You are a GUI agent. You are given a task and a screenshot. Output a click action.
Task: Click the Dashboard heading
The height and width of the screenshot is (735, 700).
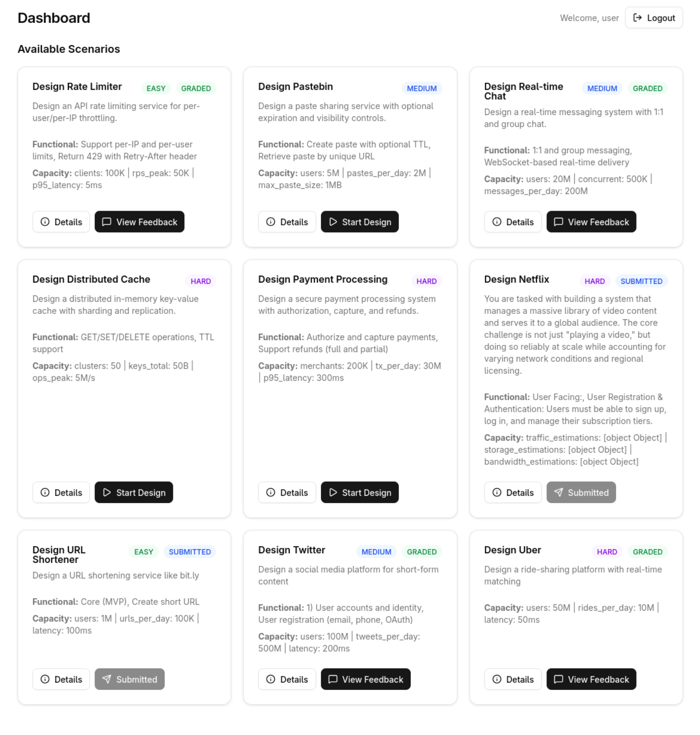[54, 18]
